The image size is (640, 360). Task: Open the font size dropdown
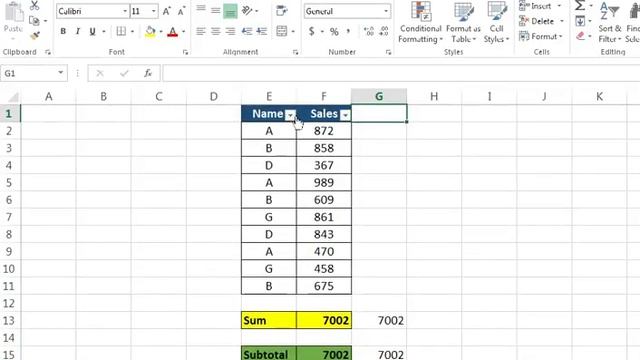[153, 11]
